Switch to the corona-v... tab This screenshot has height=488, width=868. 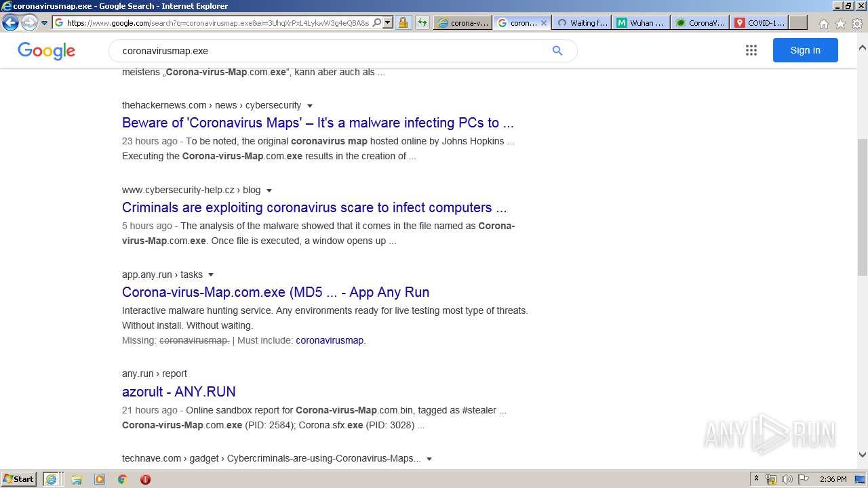pos(462,22)
